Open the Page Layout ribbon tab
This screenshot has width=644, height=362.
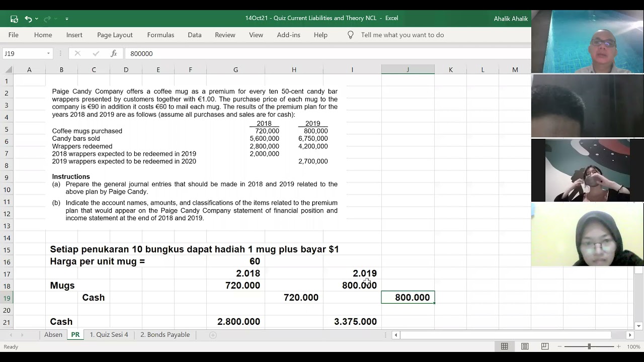[115, 35]
